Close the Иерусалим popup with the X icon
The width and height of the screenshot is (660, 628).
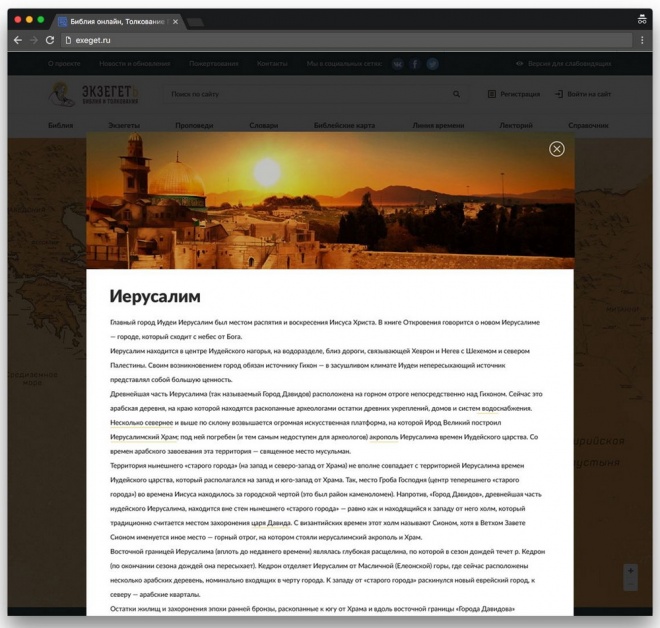tap(556, 149)
